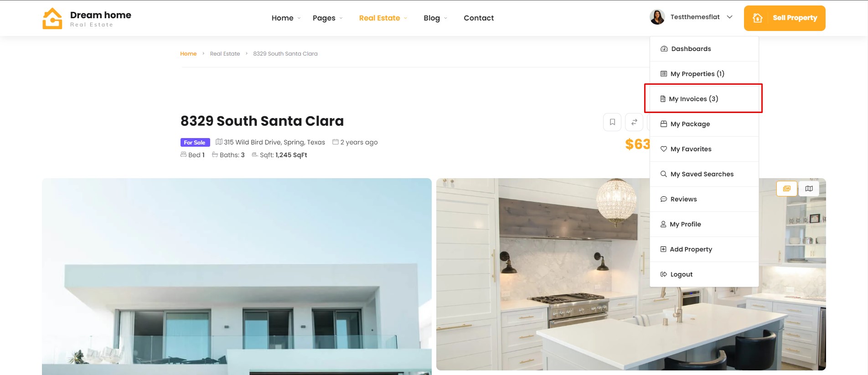The width and height of the screenshot is (868, 375).
Task: Click the Testthemesflat user avatar
Action: click(x=657, y=17)
